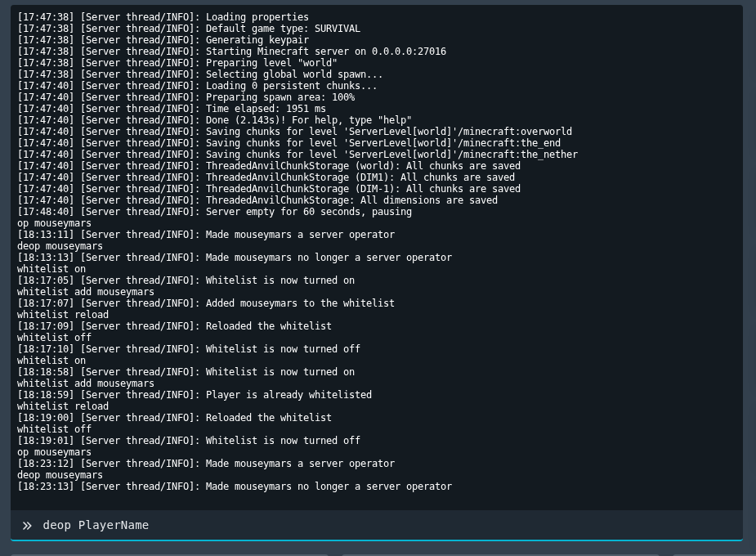Click 'op mouseymars' command right before 18:13:11 entry
756x556 pixels.
pyautogui.click(x=54, y=223)
